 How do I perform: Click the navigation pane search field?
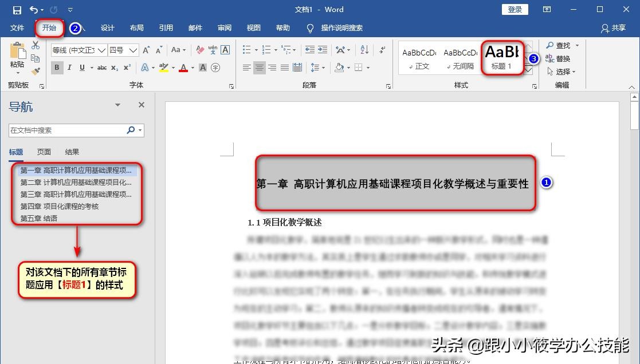point(67,130)
